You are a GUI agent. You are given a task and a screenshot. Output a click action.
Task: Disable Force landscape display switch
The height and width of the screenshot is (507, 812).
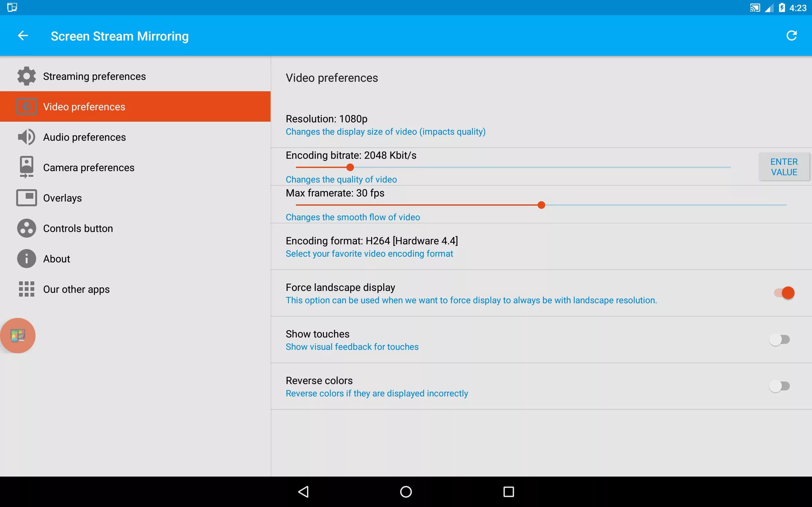point(784,293)
